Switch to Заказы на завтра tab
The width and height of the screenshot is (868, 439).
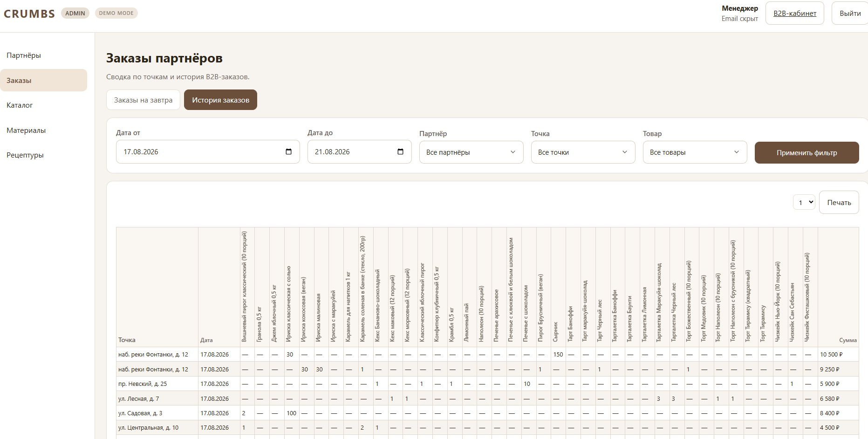(x=143, y=100)
